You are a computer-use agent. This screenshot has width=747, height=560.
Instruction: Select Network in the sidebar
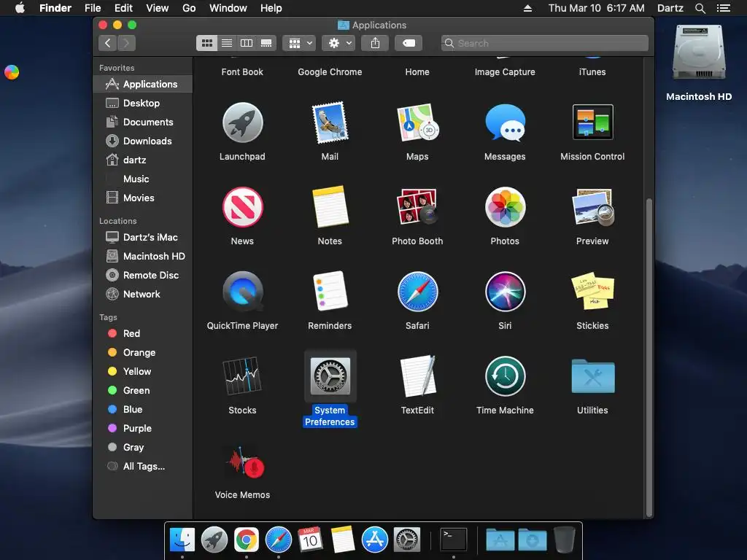click(x=142, y=295)
